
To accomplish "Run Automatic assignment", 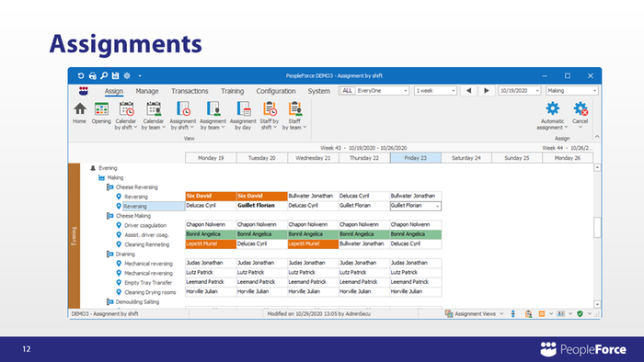I will [x=552, y=116].
